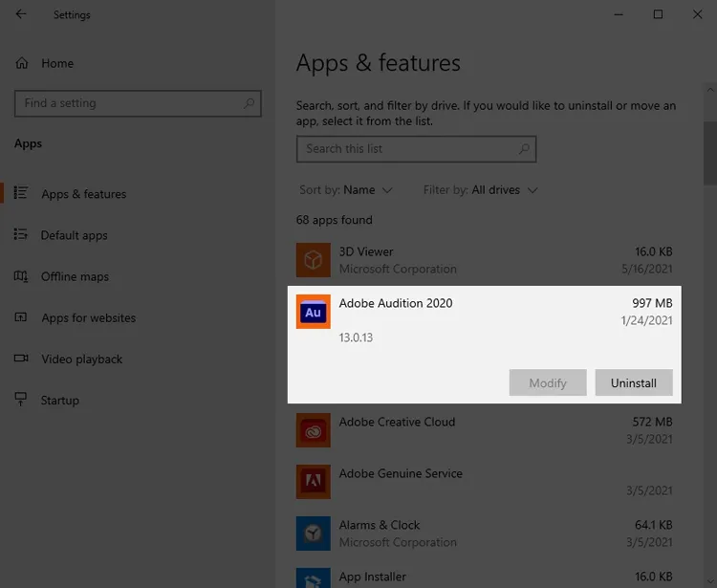Select the 3D Viewer list entry

click(485, 260)
